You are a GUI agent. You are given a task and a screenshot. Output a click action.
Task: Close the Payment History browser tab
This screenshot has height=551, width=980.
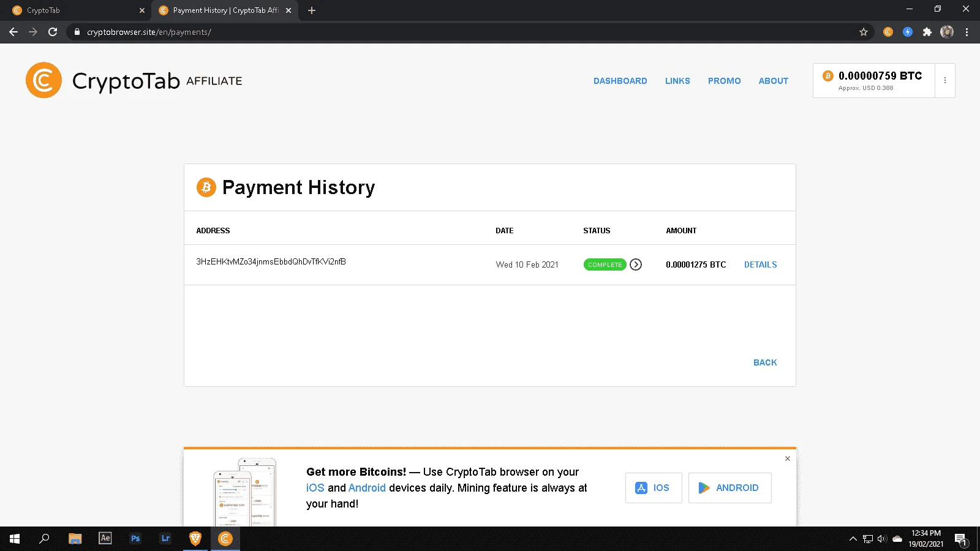pos(288,10)
